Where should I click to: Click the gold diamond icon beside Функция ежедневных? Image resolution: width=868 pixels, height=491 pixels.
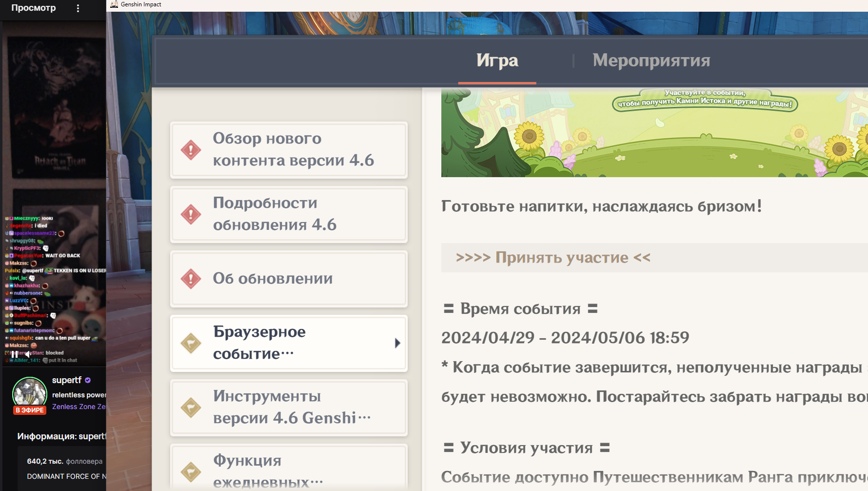click(191, 472)
